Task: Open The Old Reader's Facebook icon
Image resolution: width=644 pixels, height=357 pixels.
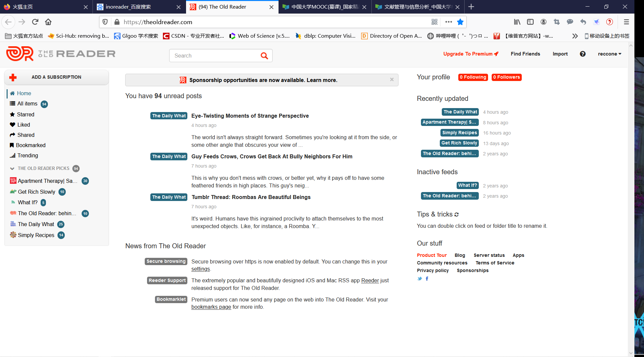Action: click(427, 279)
